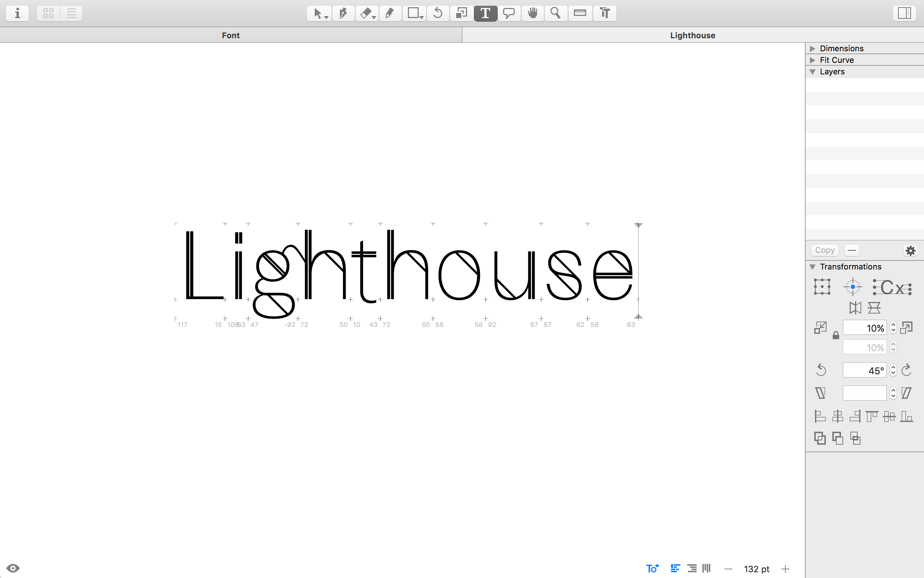The width and height of the screenshot is (924, 578).
Task: Align selection to left edges
Action: (820, 416)
